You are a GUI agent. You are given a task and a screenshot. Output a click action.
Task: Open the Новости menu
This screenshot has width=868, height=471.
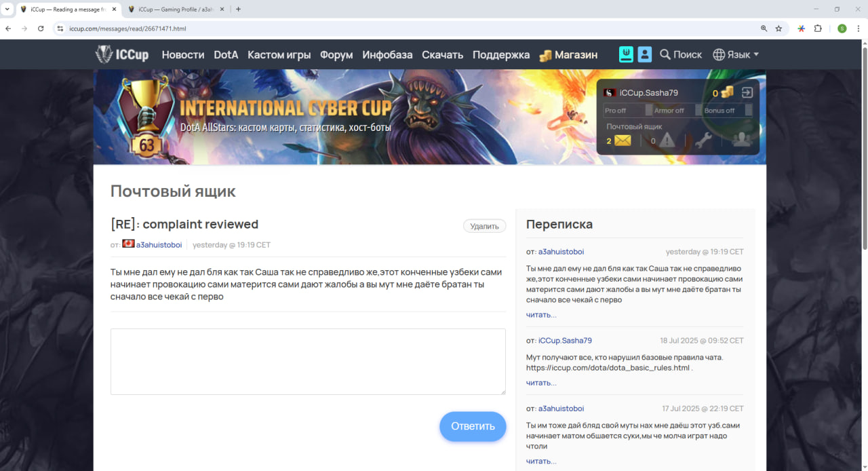click(x=183, y=54)
